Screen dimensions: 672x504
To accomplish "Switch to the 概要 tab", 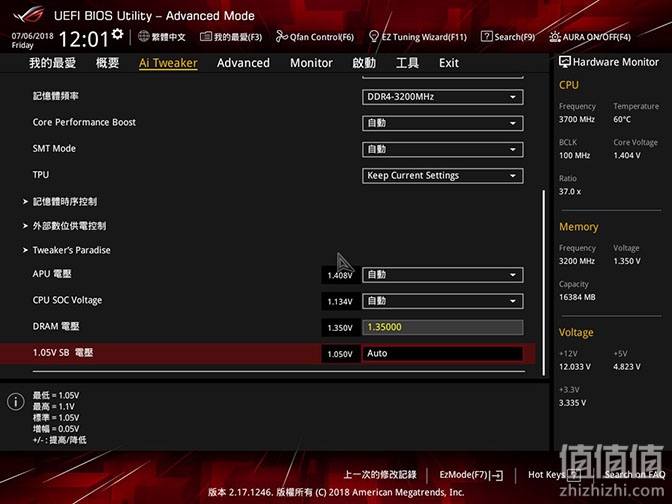I will pyautogui.click(x=107, y=63).
